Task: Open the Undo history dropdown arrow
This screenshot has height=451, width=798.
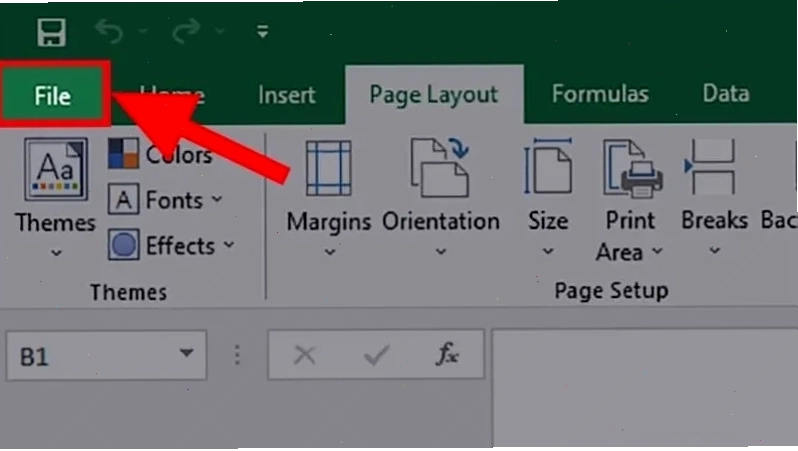Action: click(x=143, y=32)
